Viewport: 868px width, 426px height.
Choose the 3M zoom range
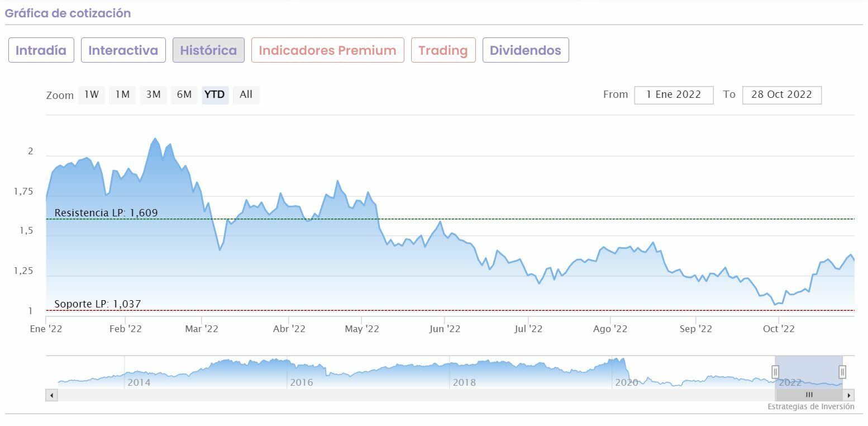(154, 94)
